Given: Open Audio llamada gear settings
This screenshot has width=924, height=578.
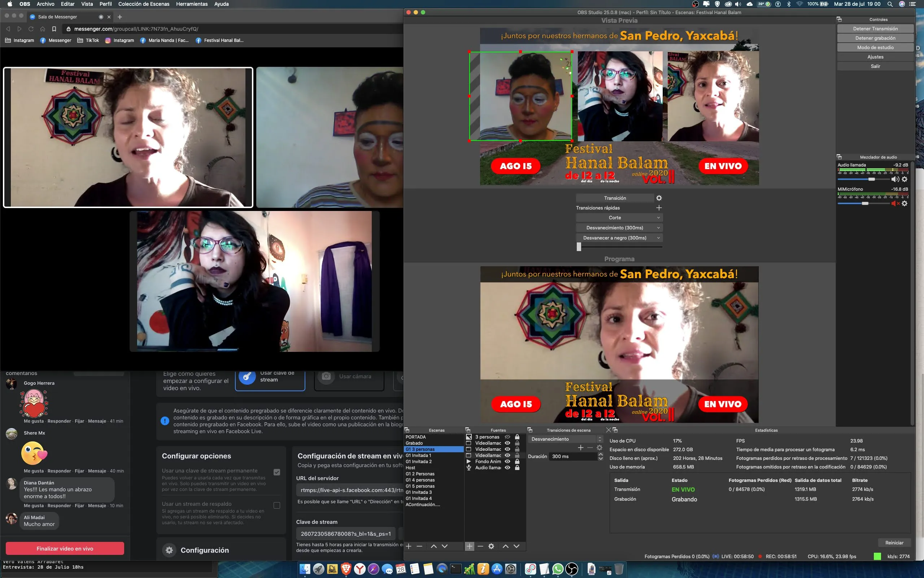Looking at the screenshot, I should (905, 179).
